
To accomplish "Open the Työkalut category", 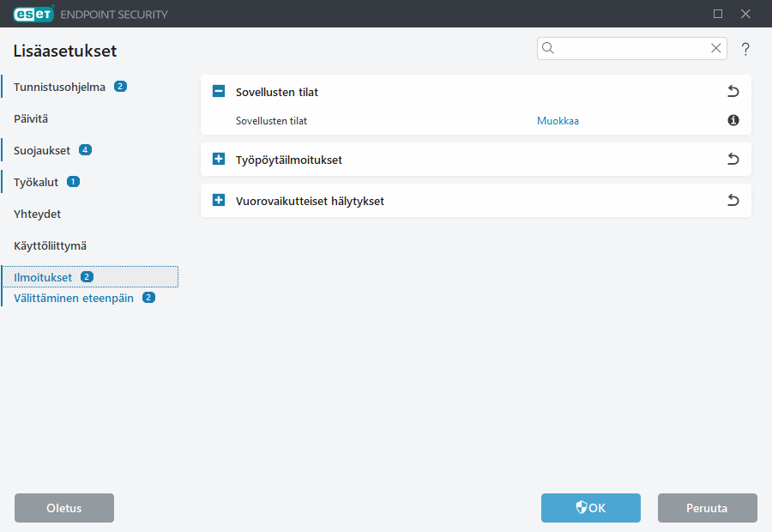I will pos(36,182).
